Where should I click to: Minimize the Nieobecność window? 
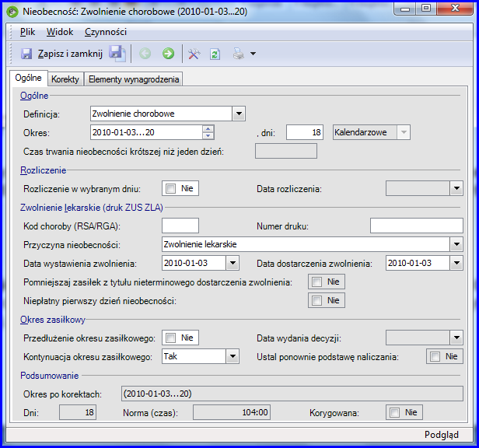405,9
